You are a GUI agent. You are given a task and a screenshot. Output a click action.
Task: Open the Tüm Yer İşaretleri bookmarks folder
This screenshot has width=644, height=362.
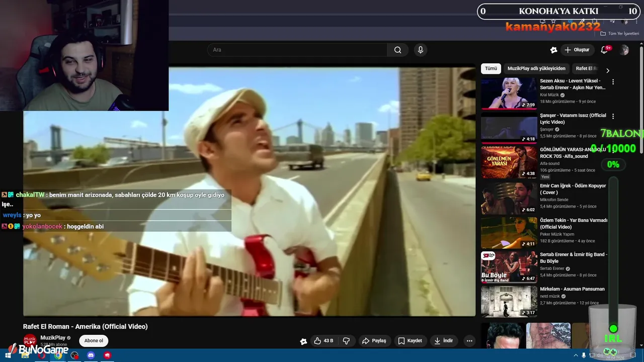click(619, 34)
